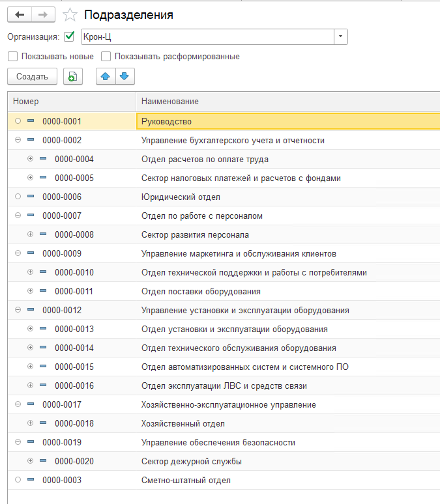
Task: Click the row icon next to 0000-0004
Action: click(43, 159)
